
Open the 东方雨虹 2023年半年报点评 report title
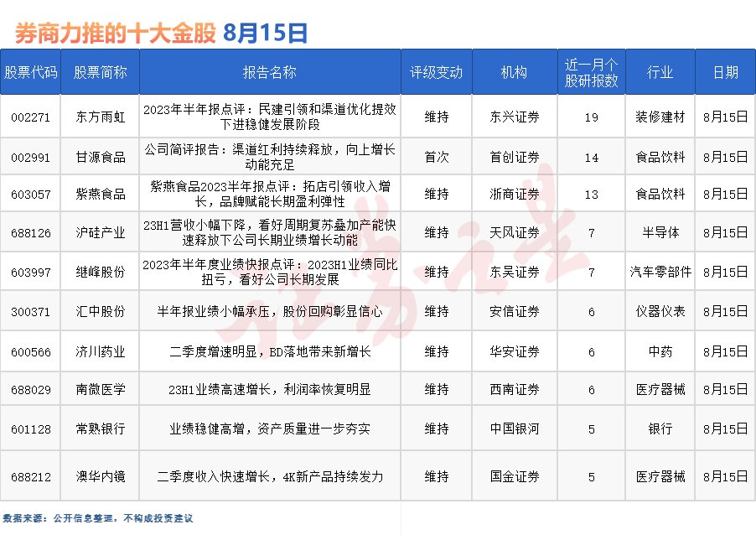(270, 117)
